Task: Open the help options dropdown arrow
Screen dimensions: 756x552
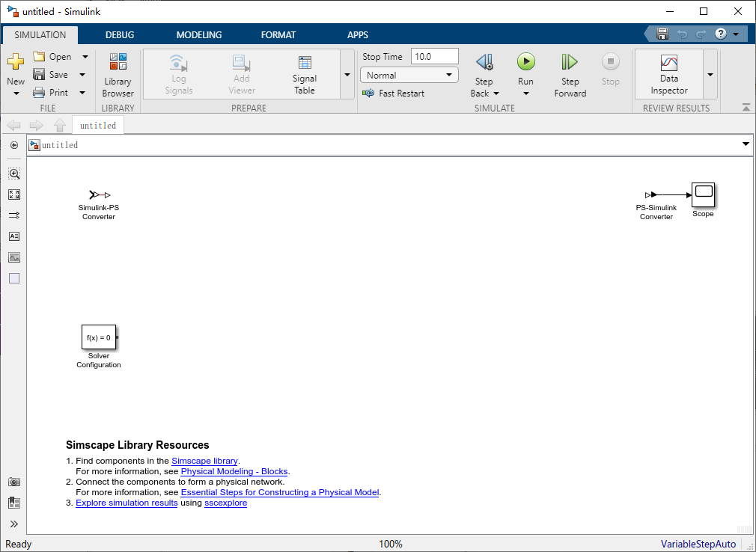Action: click(736, 34)
